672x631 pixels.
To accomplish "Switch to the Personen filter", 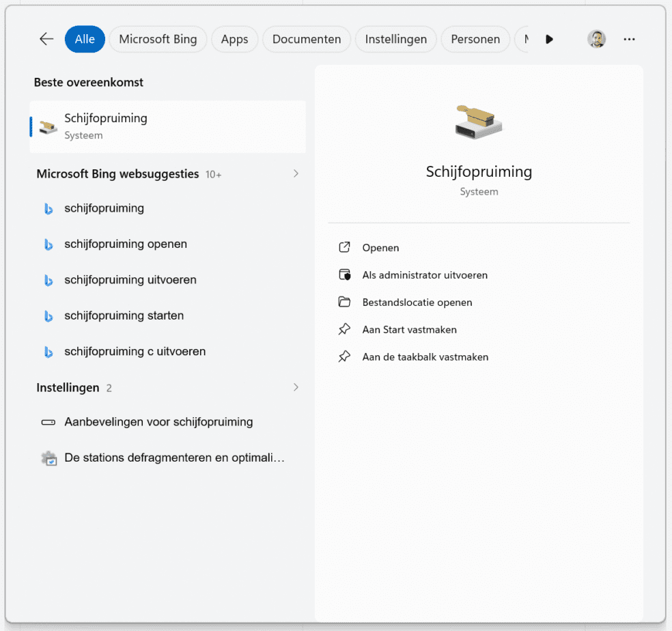I will [x=475, y=39].
